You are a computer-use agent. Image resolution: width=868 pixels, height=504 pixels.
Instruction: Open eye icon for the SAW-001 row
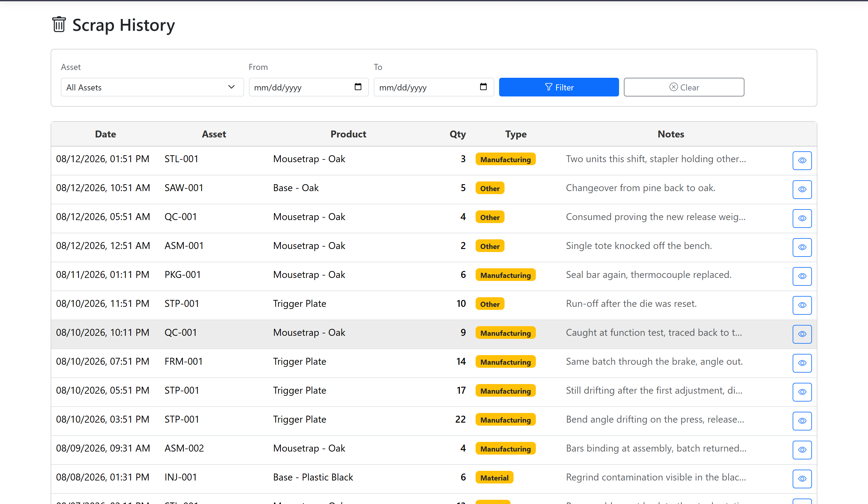pyautogui.click(x=802, y=190)
